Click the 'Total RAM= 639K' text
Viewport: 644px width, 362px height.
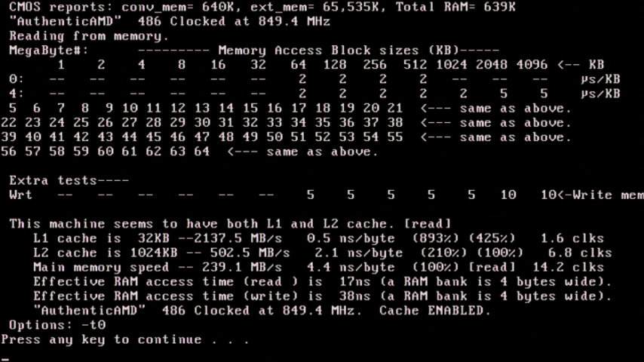coord(456,8)
